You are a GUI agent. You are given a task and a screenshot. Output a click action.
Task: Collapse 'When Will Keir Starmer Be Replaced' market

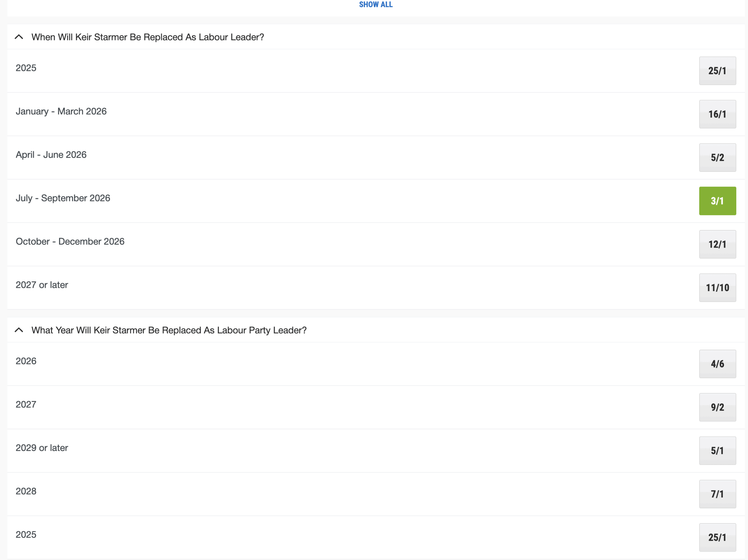(19, 37)
